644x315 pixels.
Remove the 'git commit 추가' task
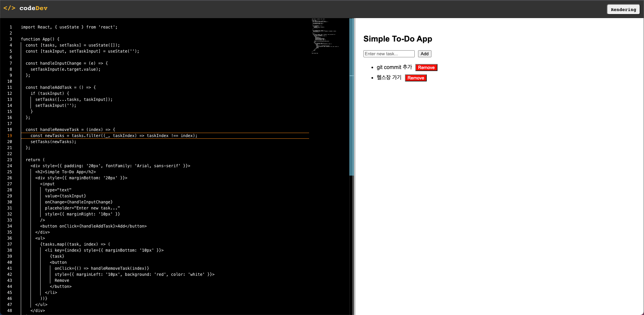[x=426, y=67]
